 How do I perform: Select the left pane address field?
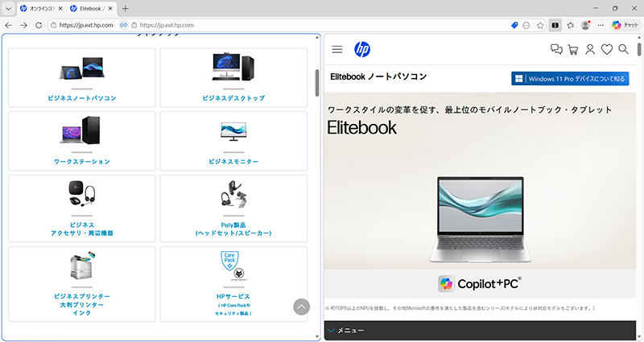[86, 25]
